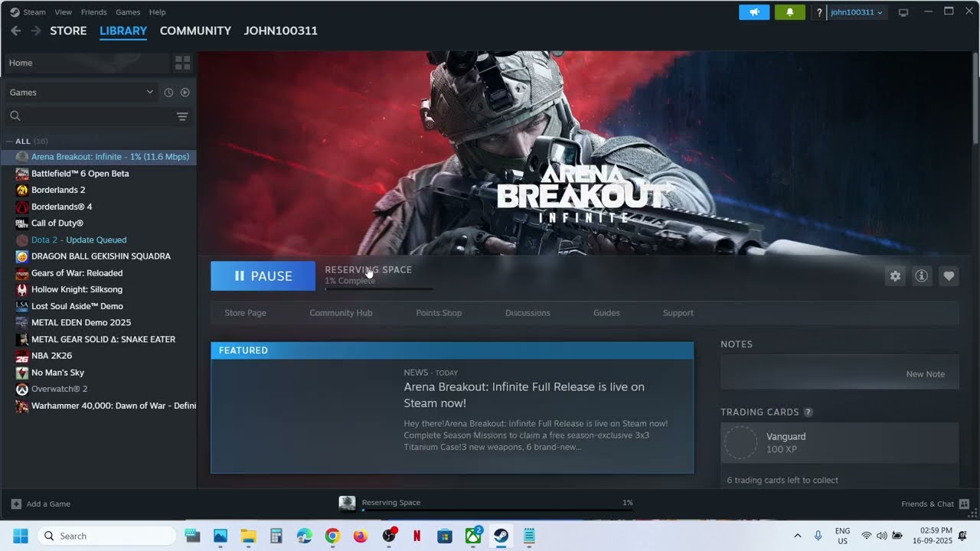
Task: Open the john100311 account dropdown
Action: [857, 12]
